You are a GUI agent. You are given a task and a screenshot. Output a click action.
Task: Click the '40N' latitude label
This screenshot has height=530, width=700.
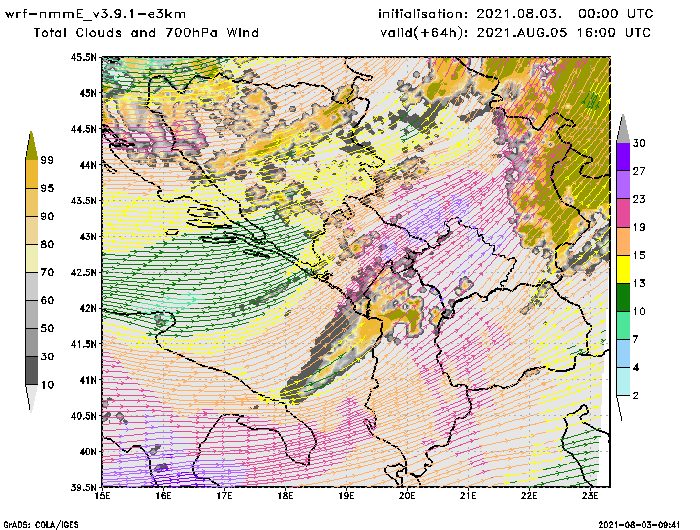[88, 451]
